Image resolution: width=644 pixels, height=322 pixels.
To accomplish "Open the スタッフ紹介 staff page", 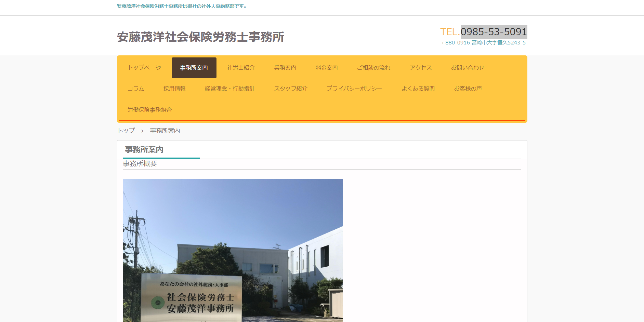I will click(x=290, y=89).
